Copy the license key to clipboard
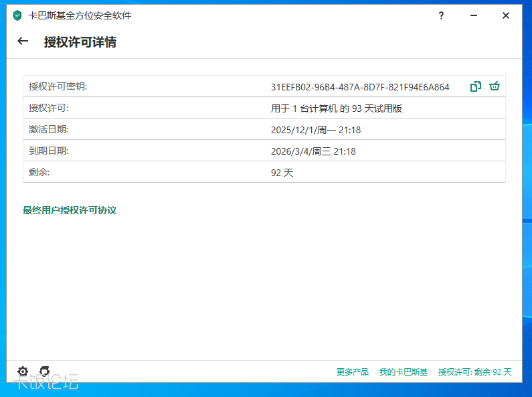Screen dimensions: 532x397 point(475,86)
